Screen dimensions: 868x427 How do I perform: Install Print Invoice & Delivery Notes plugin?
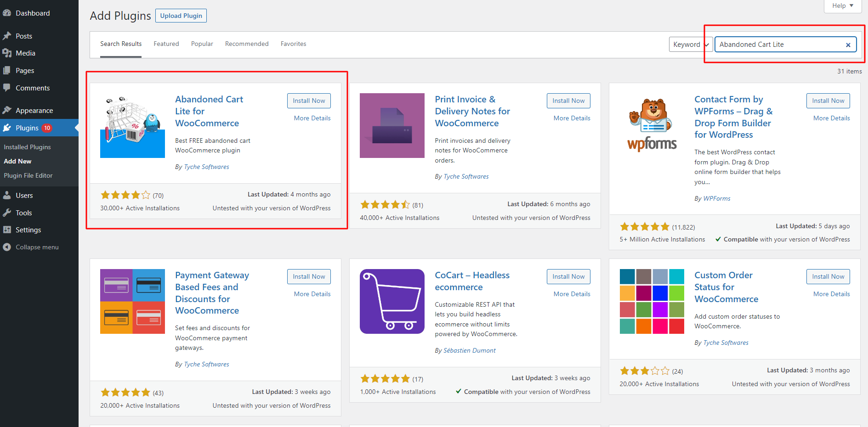point(568,101)
